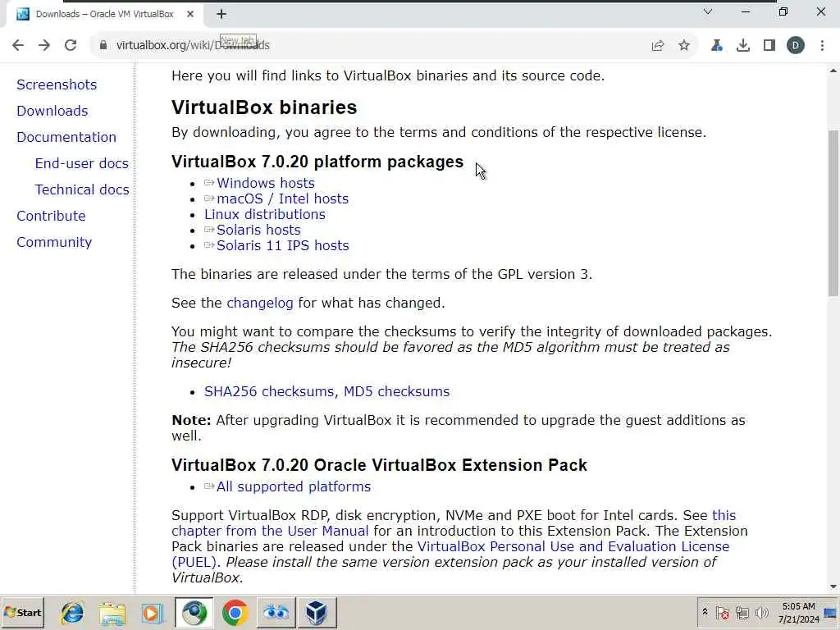
Task: Open End-user docs in sidebar
Action: (x=82, y=163)
